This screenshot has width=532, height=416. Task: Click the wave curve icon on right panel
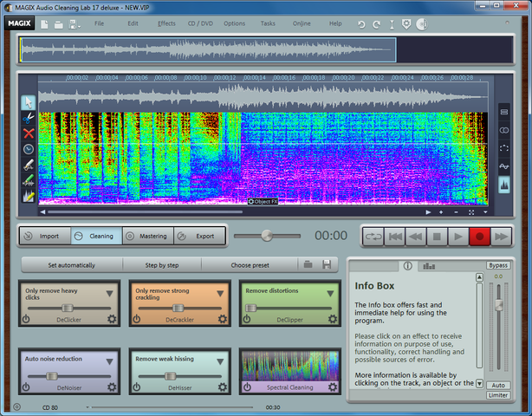coord(504,166)
